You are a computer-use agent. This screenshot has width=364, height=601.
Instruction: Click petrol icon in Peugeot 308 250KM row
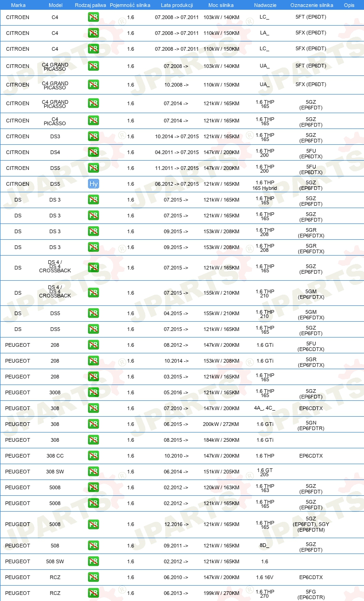tap(94, 440)
